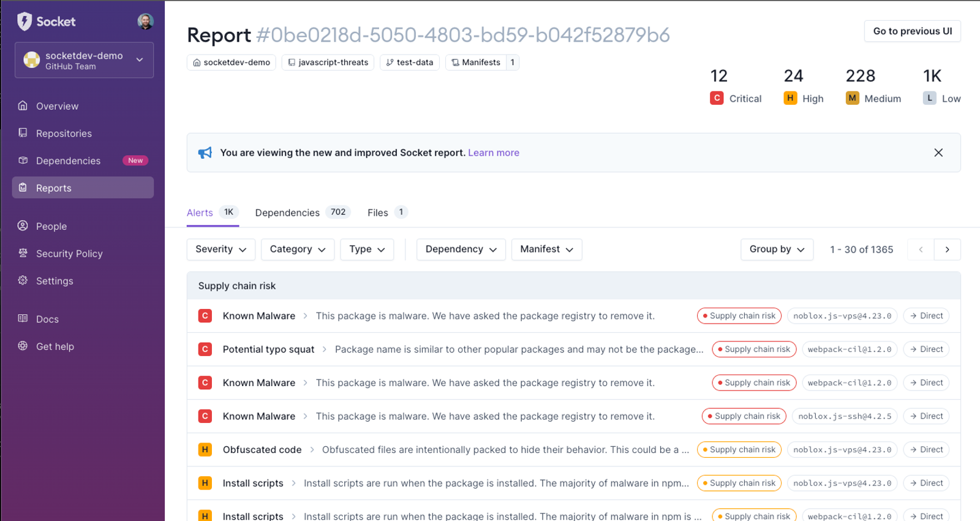Open the Dependency filter dropdown
The height and width of the screenshot is (521, 980).
pos(461,249)
